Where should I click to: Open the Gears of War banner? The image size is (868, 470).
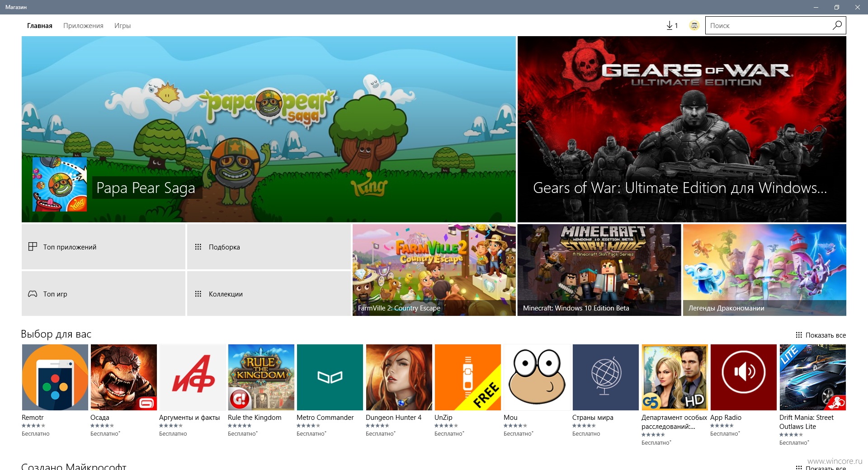click(682, 129)
